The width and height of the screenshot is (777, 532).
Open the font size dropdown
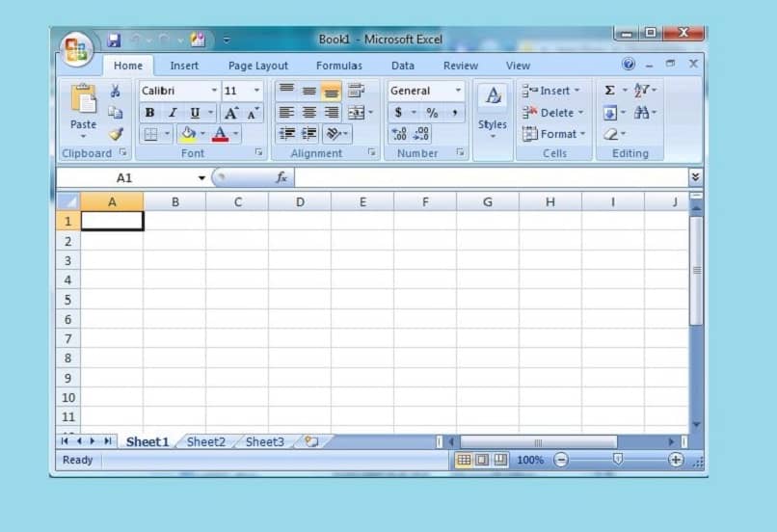point(256,91)
